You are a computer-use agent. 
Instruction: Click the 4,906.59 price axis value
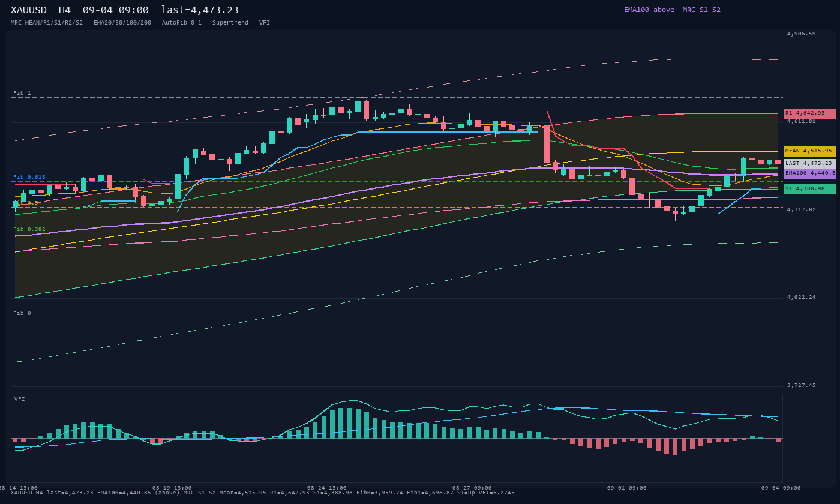point(802,34)
